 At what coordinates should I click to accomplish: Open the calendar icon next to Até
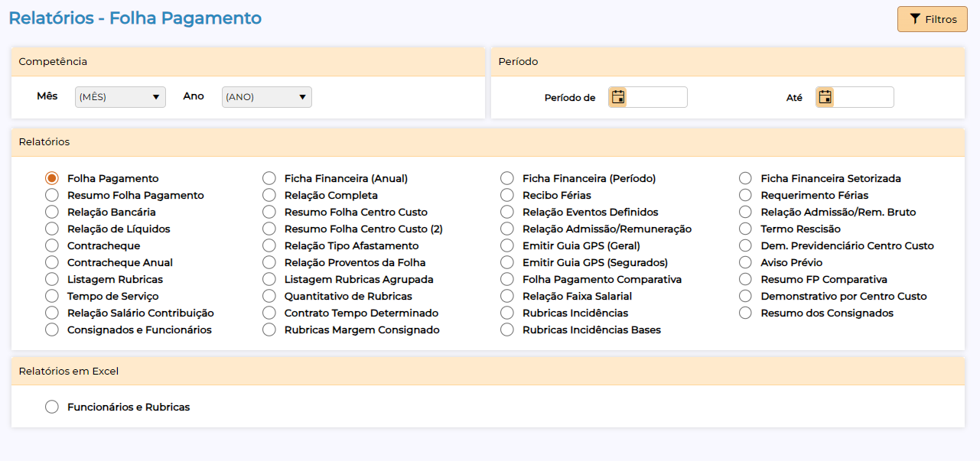tap(825, 97)
